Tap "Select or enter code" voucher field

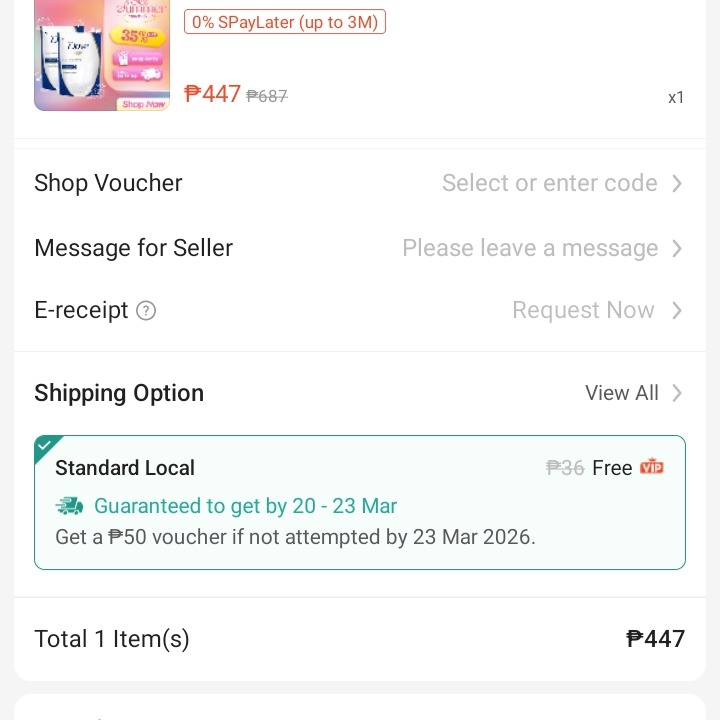coord(549,183)
